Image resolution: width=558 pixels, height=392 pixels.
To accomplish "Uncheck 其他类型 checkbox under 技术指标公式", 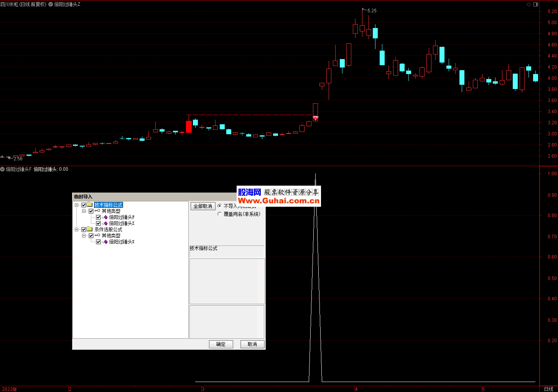I will (x=91, y=211).
